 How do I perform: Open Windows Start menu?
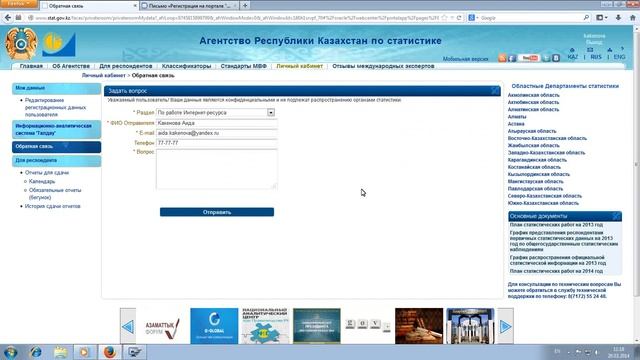tap(10, 352)
